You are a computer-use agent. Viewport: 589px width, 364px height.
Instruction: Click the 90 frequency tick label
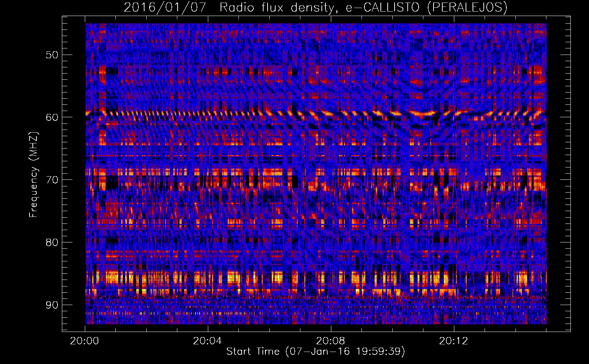point(52,305)
